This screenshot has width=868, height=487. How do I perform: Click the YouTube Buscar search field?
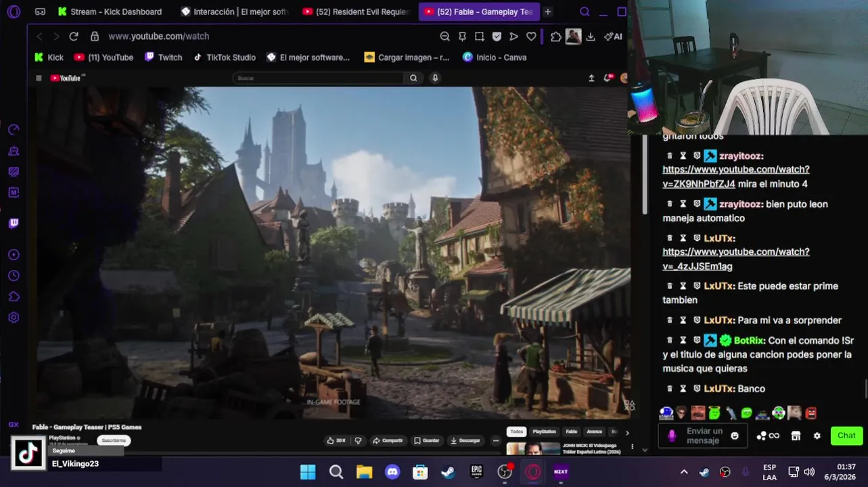pyautogui.click(x=318, y=78)
